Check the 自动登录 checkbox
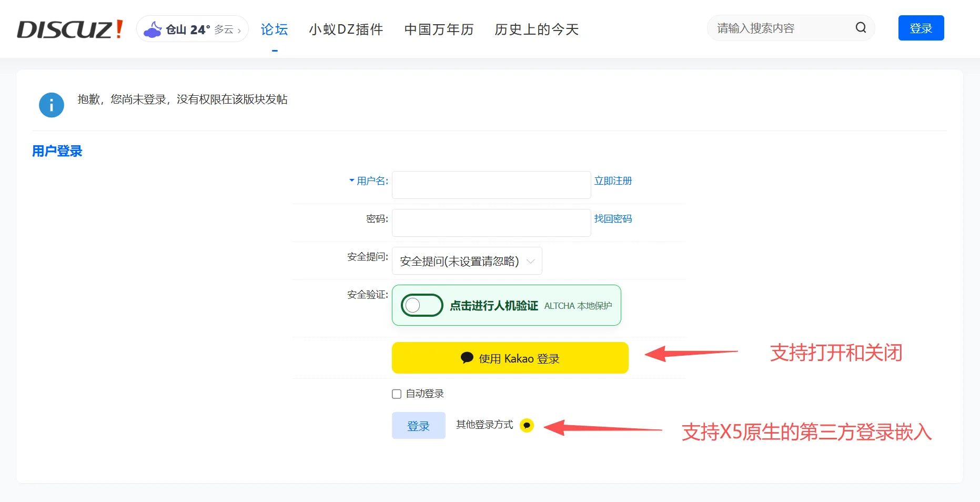This screenshot has width=980, height=502. point(397,394)
